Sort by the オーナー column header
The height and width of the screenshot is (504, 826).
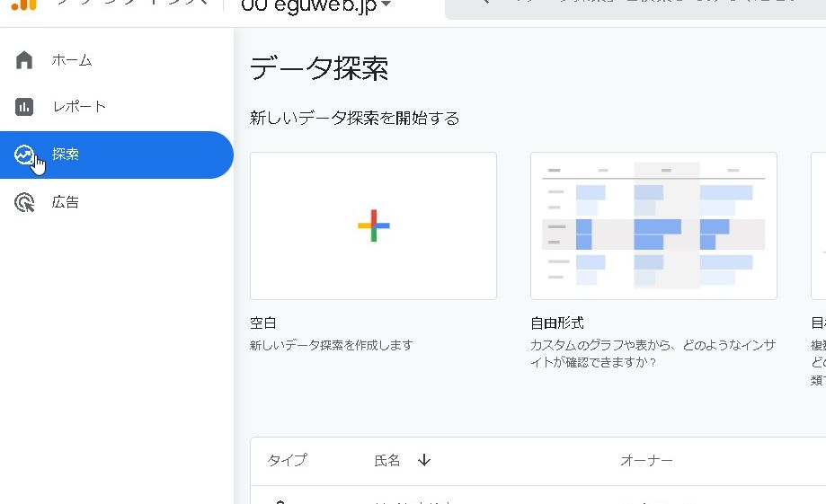[646, 460]
